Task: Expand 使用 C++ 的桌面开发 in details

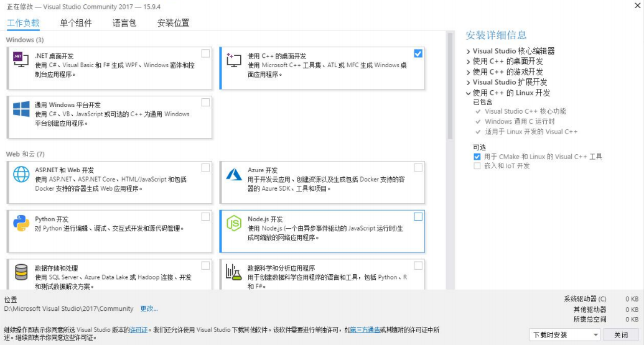Action: point(468,62)
